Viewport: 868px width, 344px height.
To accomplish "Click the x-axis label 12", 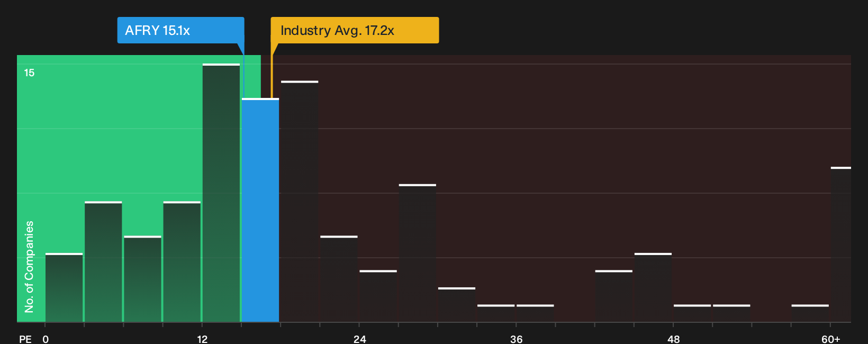I will pyautogui.click(x=202, y=339).
